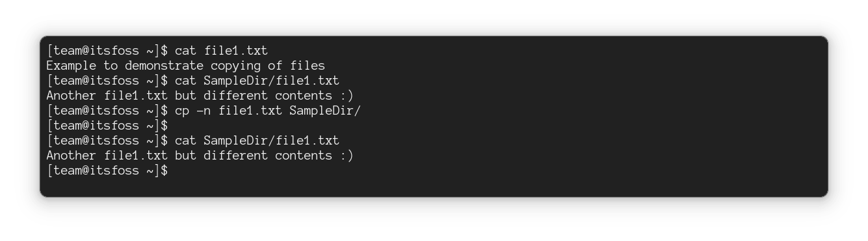This screenshot has width=868, height=241.
Task: Click the 'cp -n file1.txt SampleDir/' command
Action: point(268,111)
